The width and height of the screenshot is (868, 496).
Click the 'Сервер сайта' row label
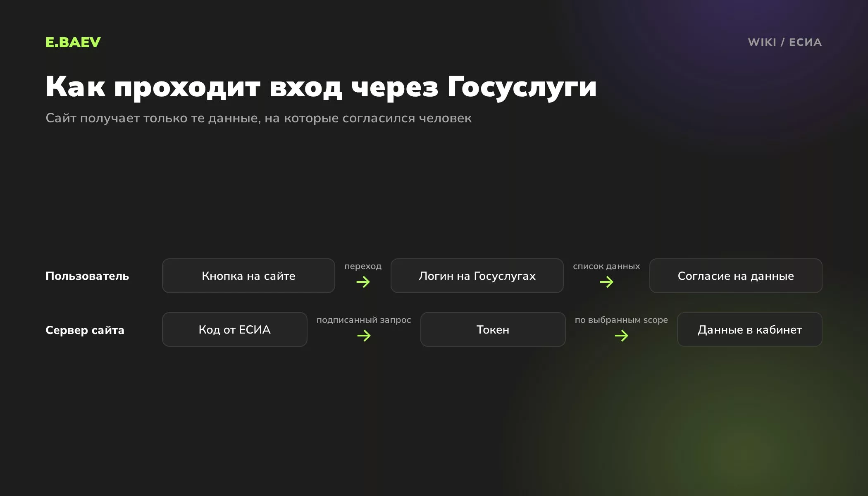[85, 330]
